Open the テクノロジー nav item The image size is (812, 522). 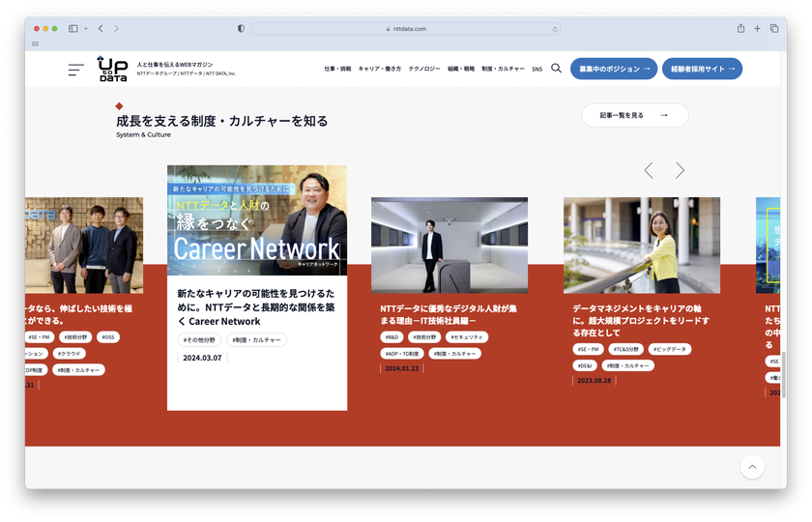424,69
